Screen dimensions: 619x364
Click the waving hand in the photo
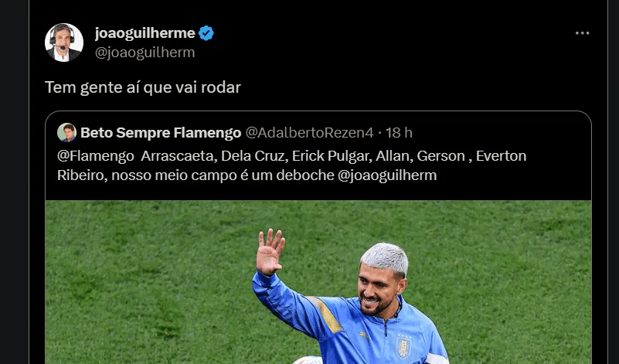pos(270,252)
